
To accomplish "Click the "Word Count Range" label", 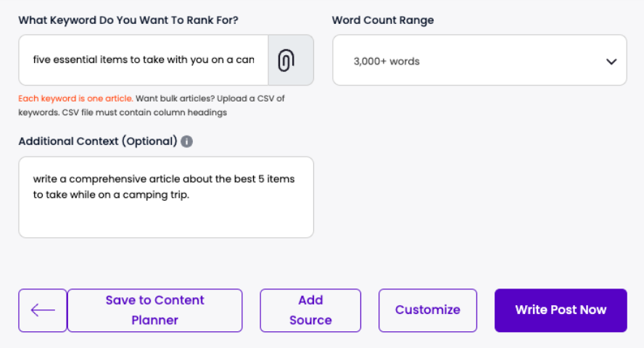I will tap(383, 20).
